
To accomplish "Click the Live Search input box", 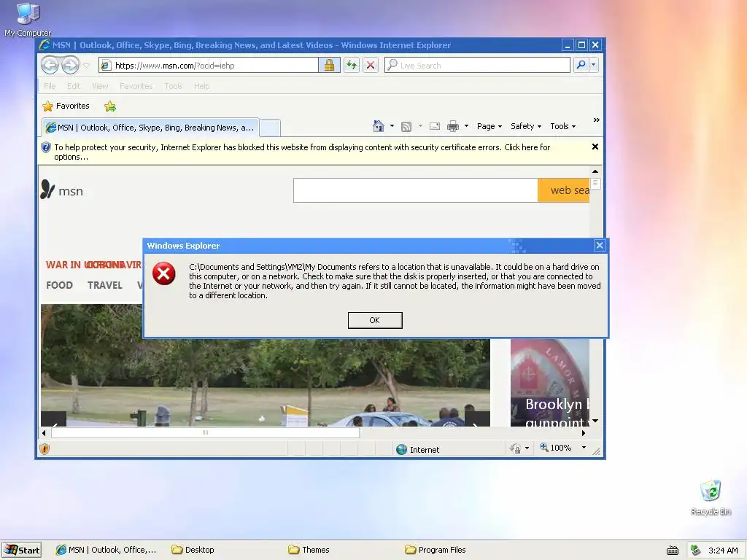I will pyautogui.click(x=478, y=65).
